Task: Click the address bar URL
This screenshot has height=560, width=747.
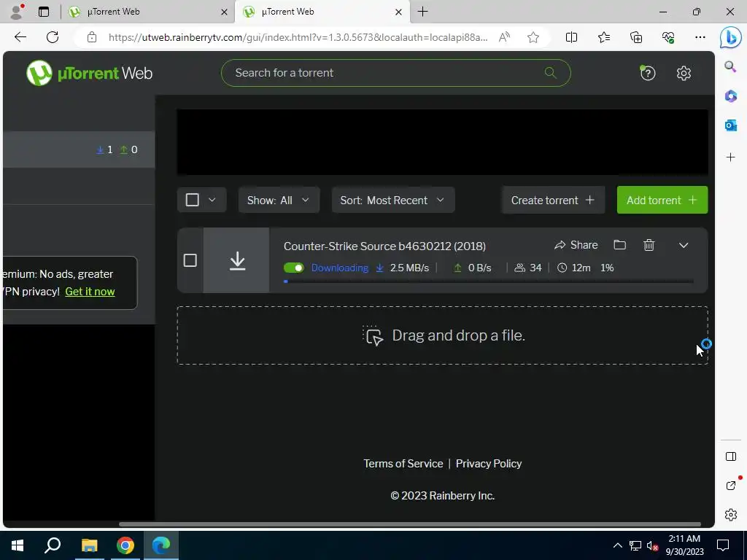Action: click(x=298, y=37)
